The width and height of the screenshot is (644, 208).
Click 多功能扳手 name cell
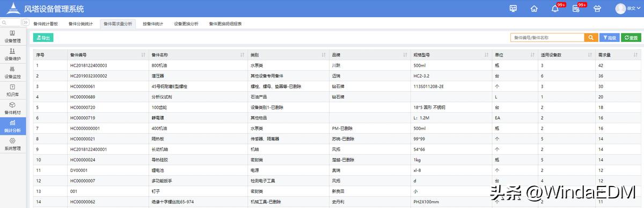[x=163, y=180]
